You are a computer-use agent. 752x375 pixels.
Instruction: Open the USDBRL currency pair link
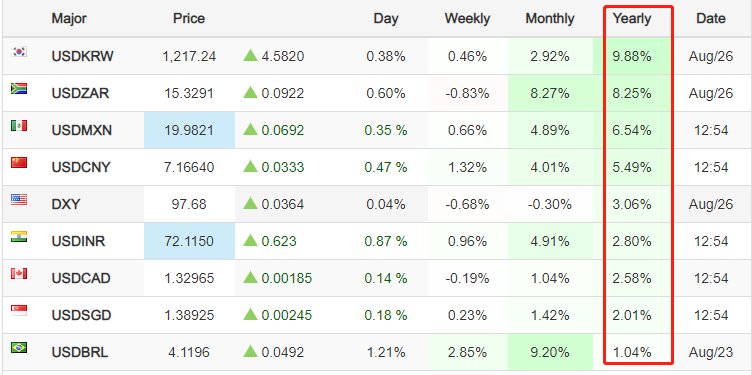(80, 352)
